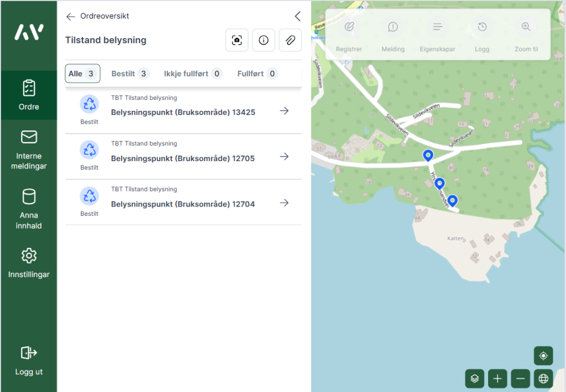Open Innstillingar in the sidebar
566x392 pixels.
coord(29,263)
